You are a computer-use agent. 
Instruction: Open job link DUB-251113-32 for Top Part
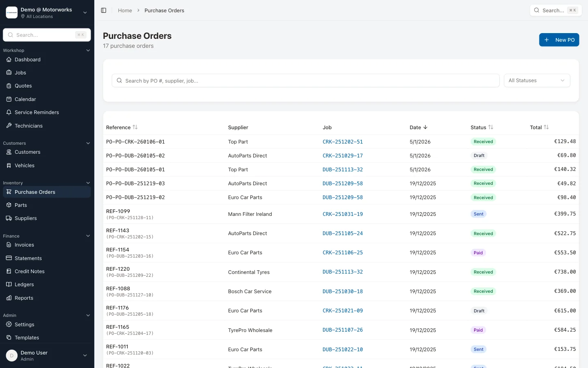click(343, 169)
